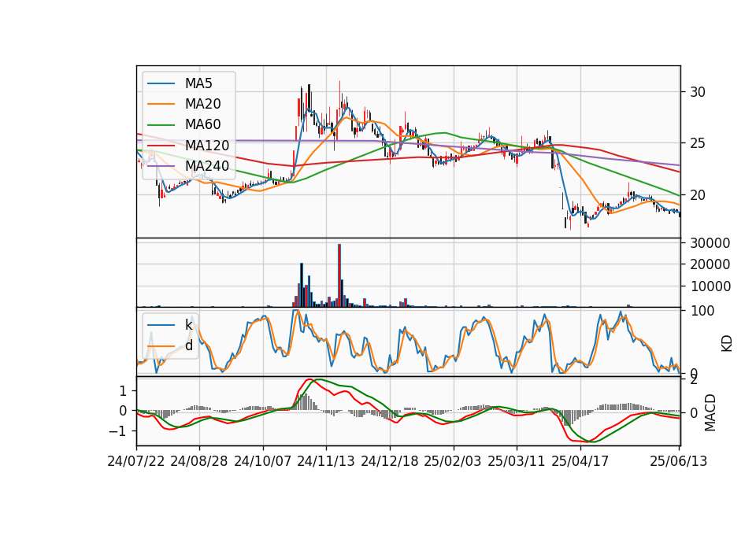This screenshot has width=756, height=543.
Task: Click the MA5 legend label
Action: 198,83
